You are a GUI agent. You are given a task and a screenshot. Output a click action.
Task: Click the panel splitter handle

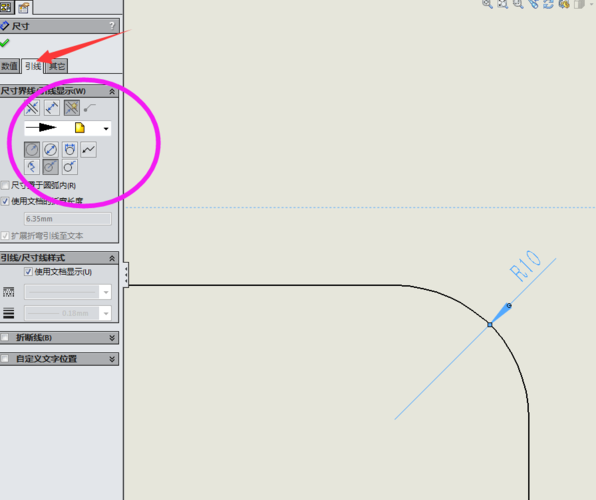(x=126, y=274)
